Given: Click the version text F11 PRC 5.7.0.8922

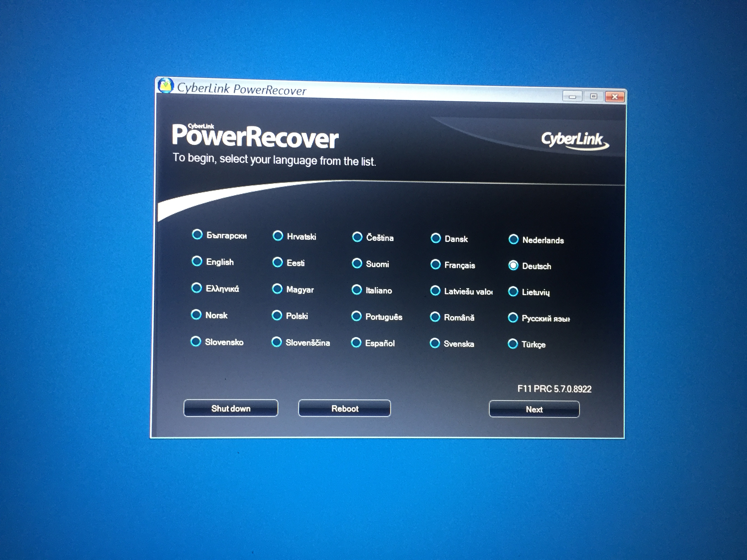Looking at the screenshot, I should tap(555, 389).
